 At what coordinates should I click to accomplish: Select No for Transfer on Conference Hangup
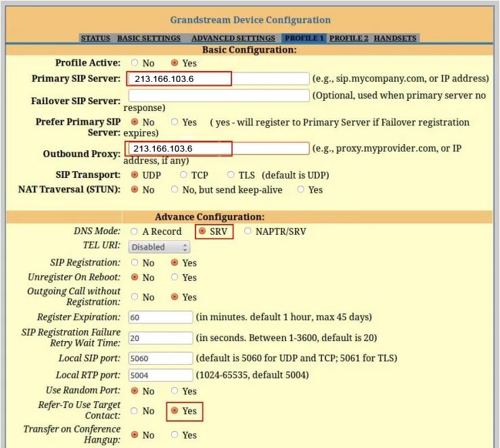coord(135,434)
